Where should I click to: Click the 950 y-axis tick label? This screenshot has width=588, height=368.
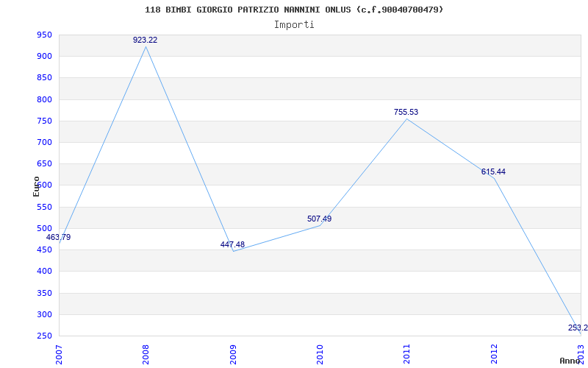point(44,35)
